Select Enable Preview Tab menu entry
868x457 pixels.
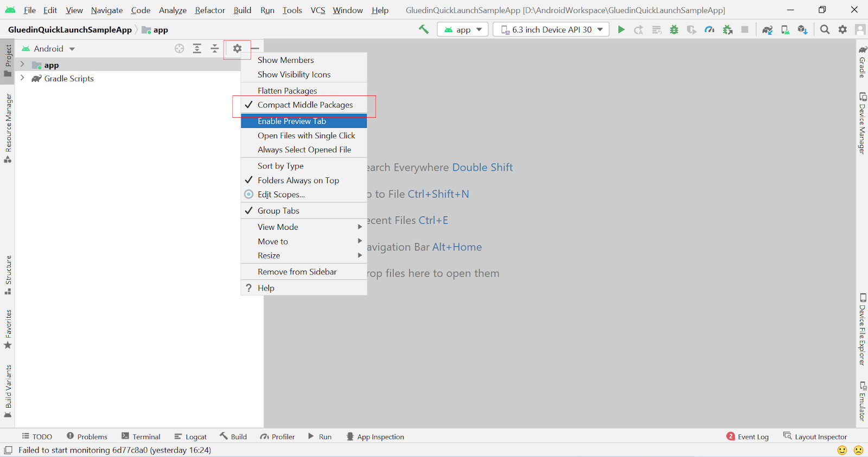tap(304, 121)
